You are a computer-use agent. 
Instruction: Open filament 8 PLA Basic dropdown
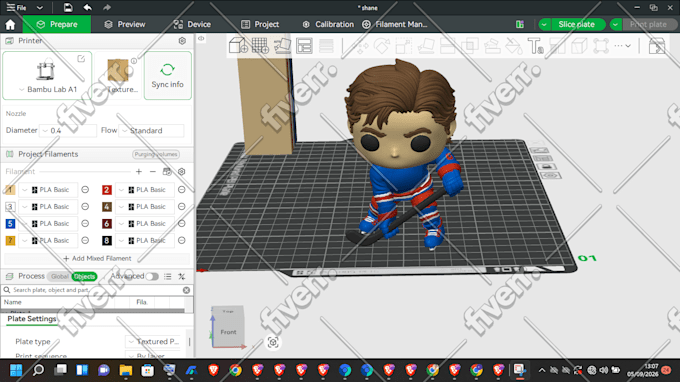pos(145,240)
